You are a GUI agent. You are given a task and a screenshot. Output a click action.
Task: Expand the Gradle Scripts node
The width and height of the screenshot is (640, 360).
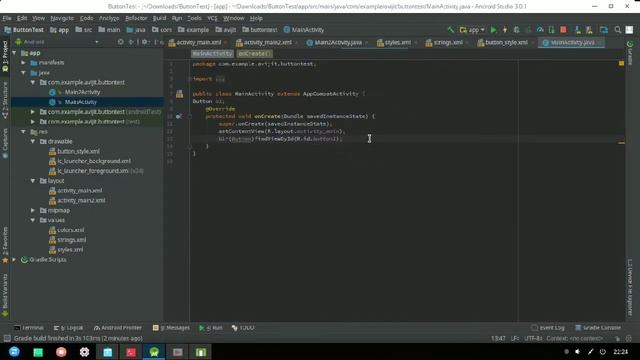pos(15,260)
